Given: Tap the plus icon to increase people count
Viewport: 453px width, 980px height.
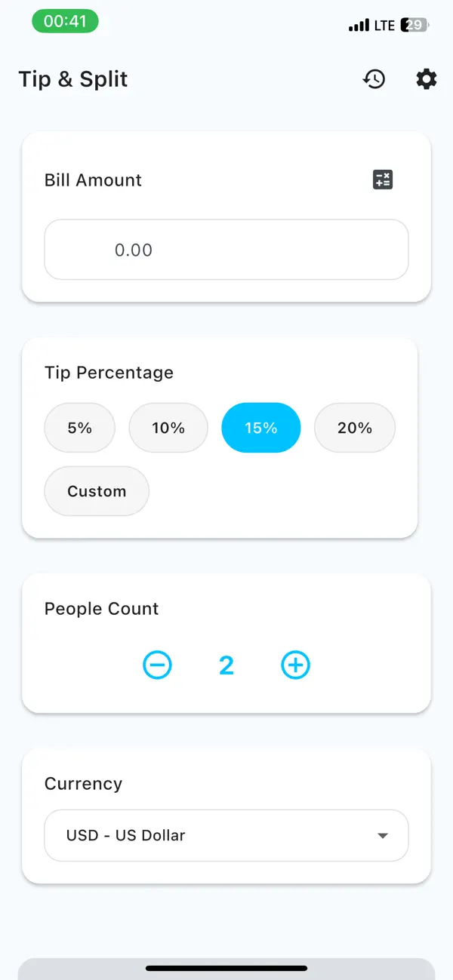Looking at the screenshot, I should 295,665.
